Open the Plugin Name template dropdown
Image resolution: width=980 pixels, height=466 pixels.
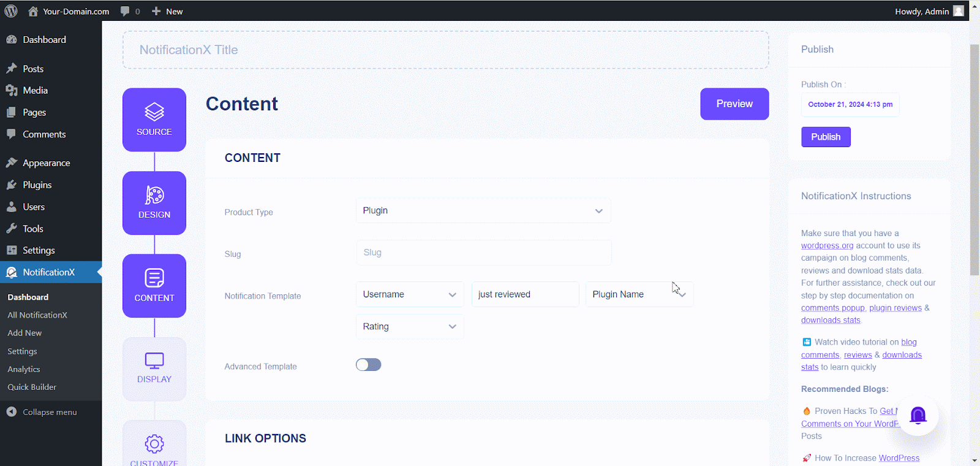tap(639, 294)
